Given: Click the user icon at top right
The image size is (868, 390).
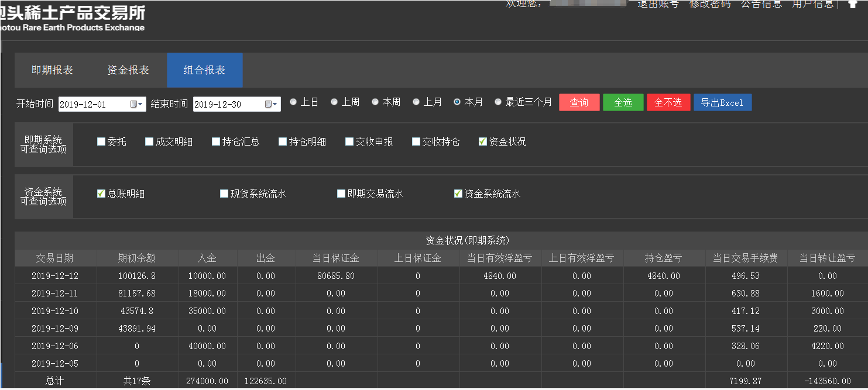Looking at the screenshot, I should (852, 4).
